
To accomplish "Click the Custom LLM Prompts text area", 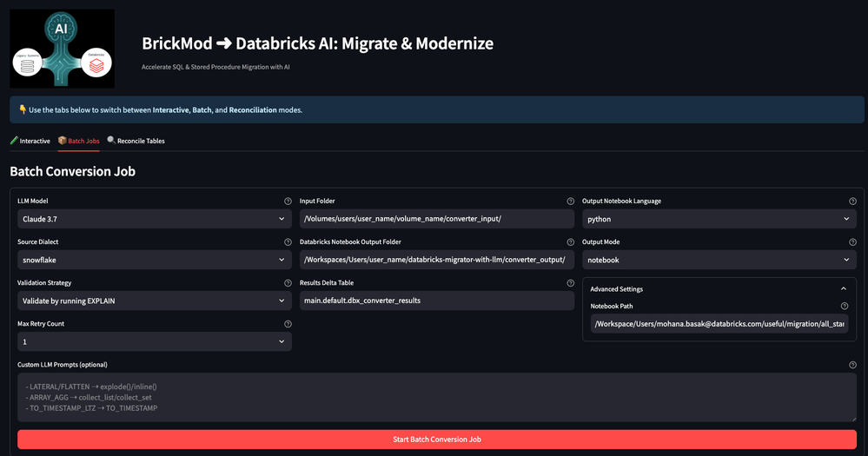I will [436, 397].
